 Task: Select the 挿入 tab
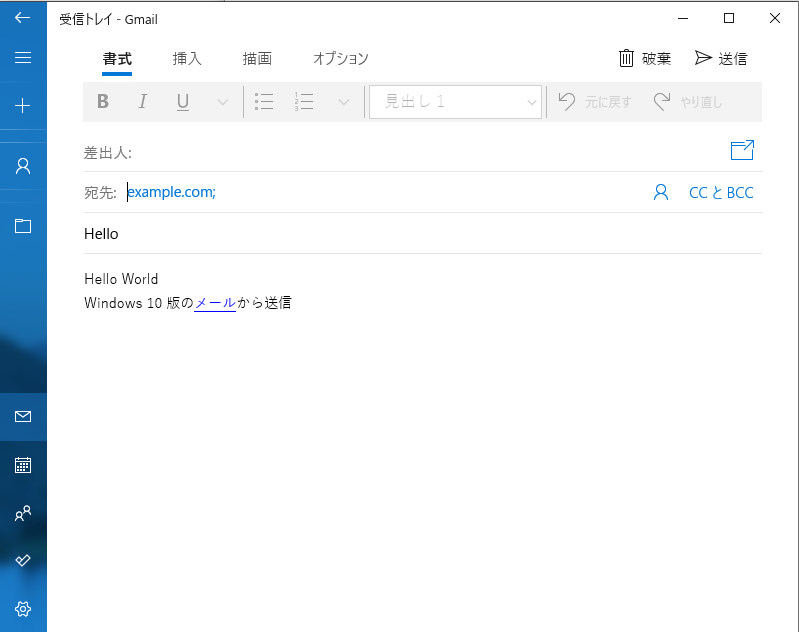pyautogui.click(x=187, y=59)
